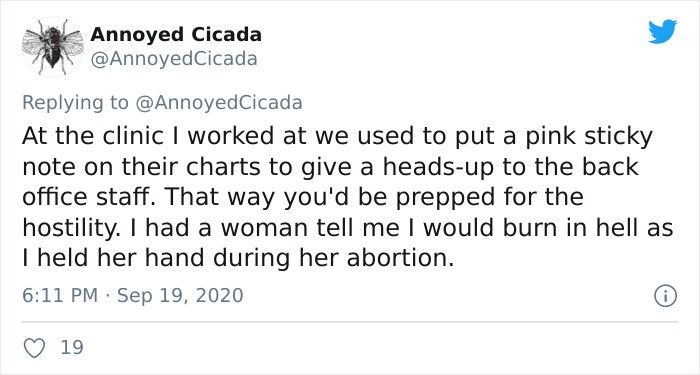
Task: Click the Sep 19, 2020 date
Action: tap(180, 296)
